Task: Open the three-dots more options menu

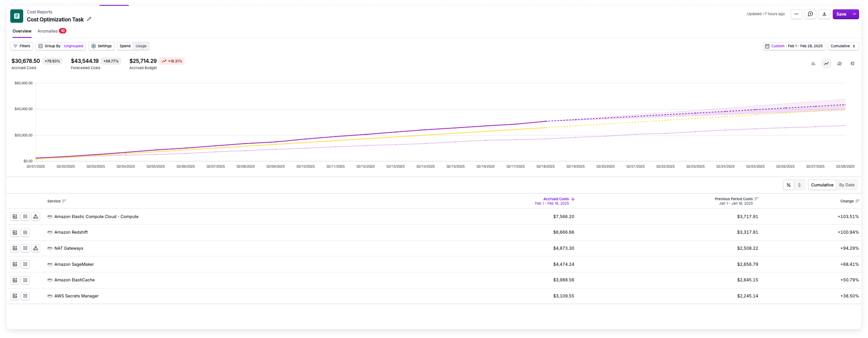Action: (796, 14)
